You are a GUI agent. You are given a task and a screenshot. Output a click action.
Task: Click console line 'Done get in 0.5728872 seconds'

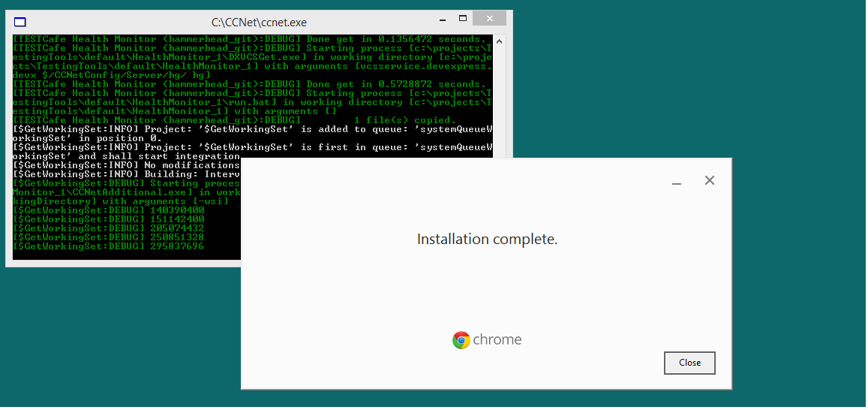point(249,84)
